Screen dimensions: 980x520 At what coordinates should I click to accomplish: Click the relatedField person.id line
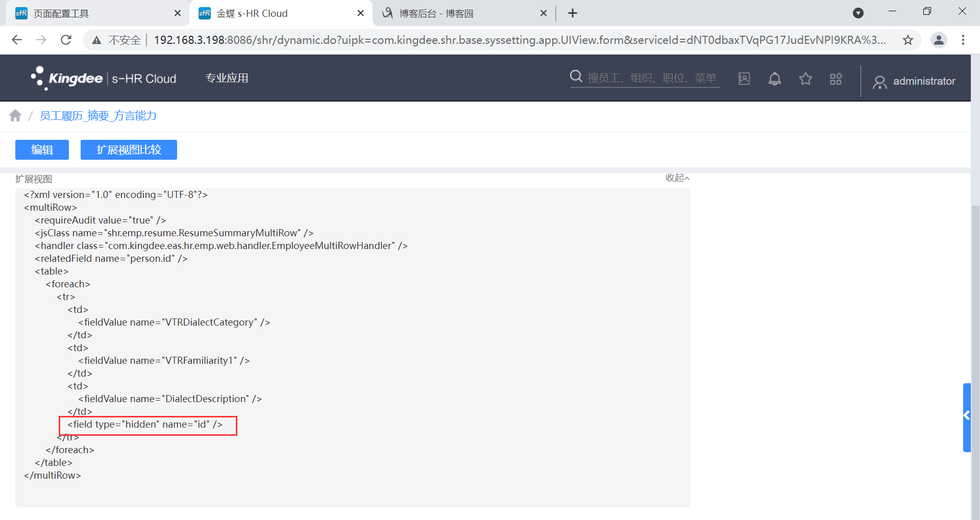(x=111, y=259)
